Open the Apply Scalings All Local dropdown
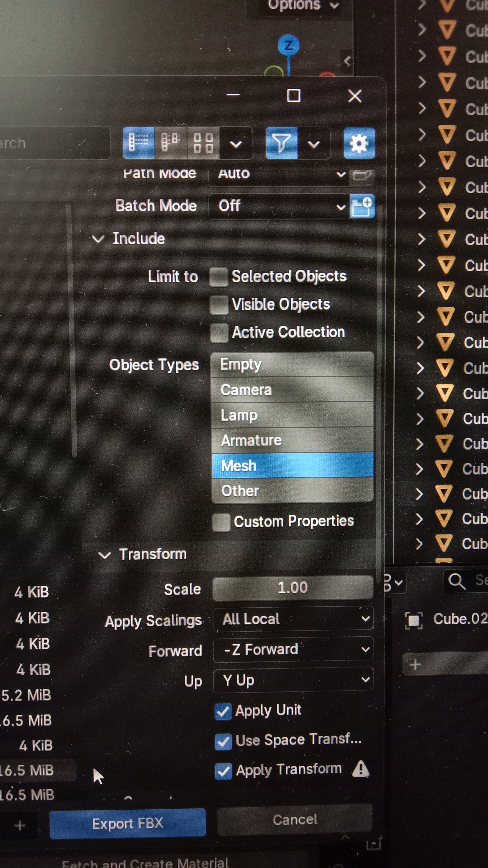 tap(293, 619)
